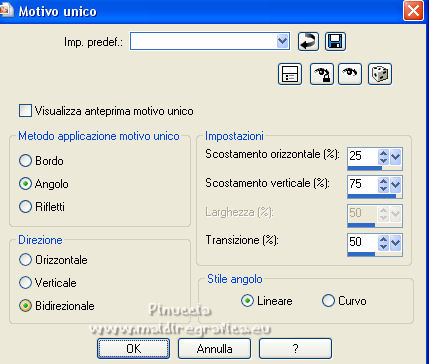The image size is (429, 364).
Task: Expand the Scostamento orizzontale value dropdown
Action: 395,156
